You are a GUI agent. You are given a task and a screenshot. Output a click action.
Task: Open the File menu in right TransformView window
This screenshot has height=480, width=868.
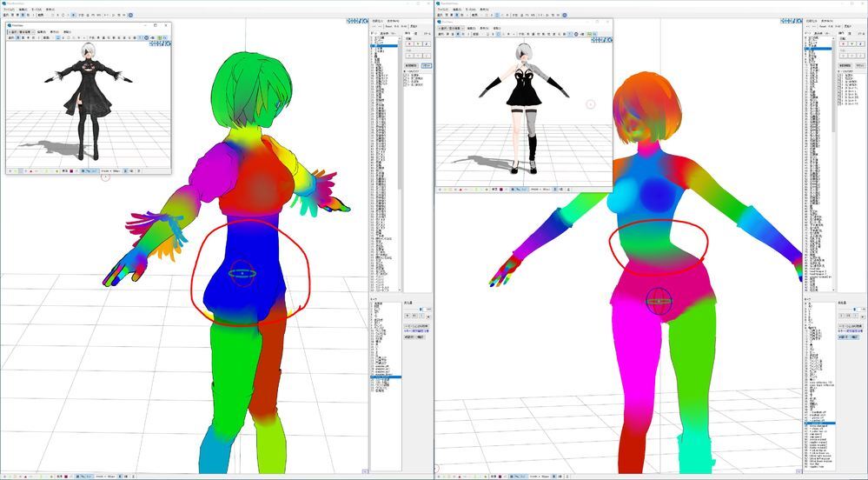click(443, 10)
